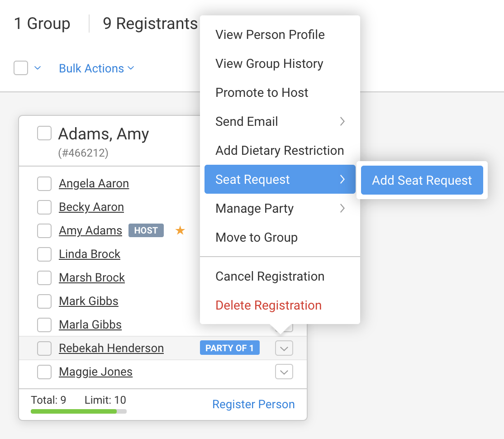Toggle the select-all checkbox in toolbar
This screenshot has height=439, width=504.
[x=21, y=68]
